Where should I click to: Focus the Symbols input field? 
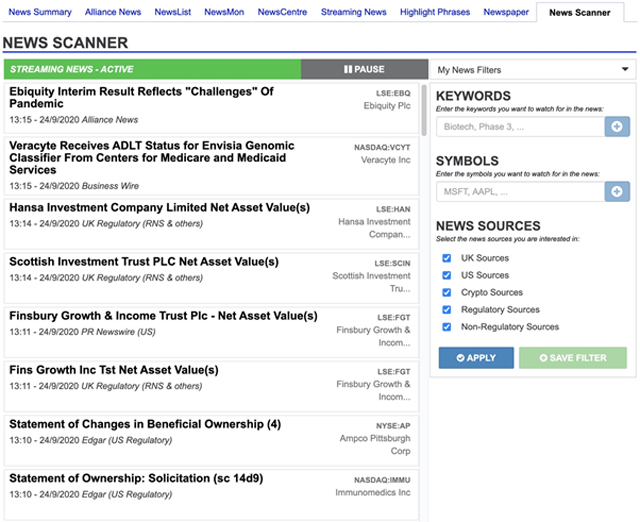point(520,192)
